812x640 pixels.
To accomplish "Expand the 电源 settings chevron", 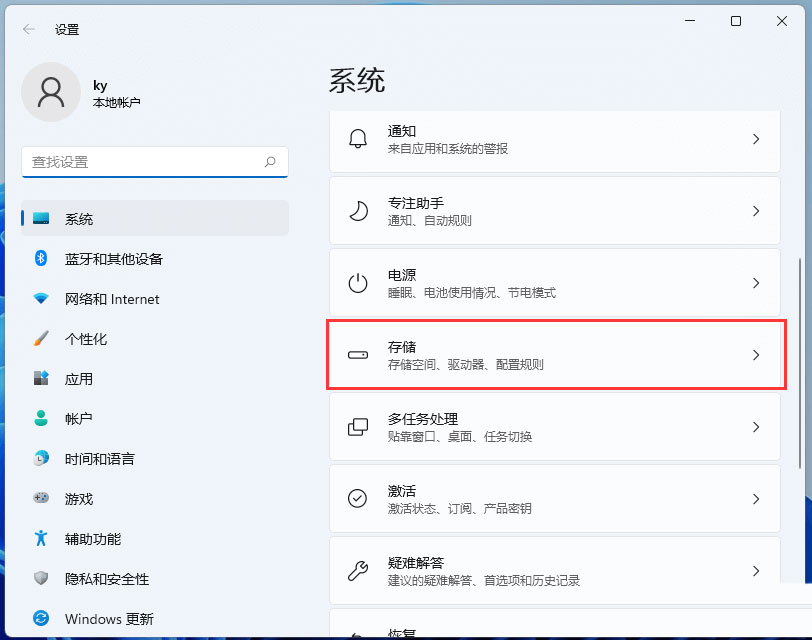I will click(756, 283).
